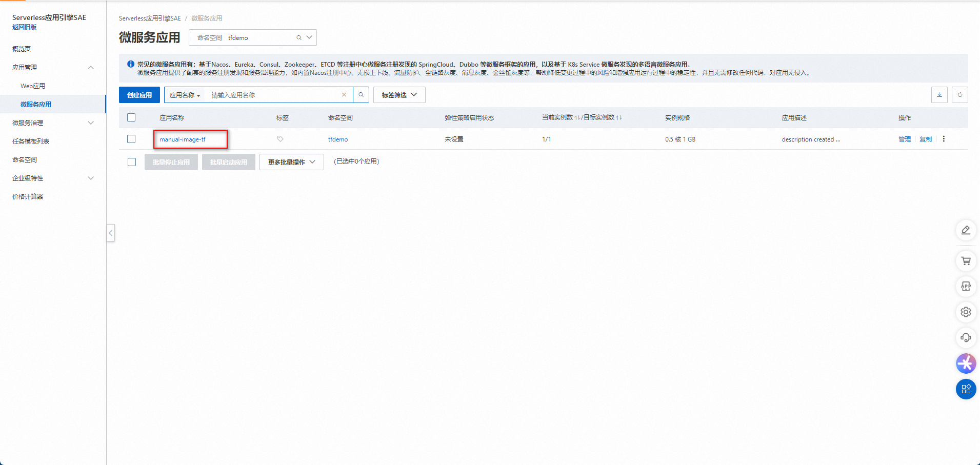
Task: Click the 操作 column header
Action: [905, 118]
